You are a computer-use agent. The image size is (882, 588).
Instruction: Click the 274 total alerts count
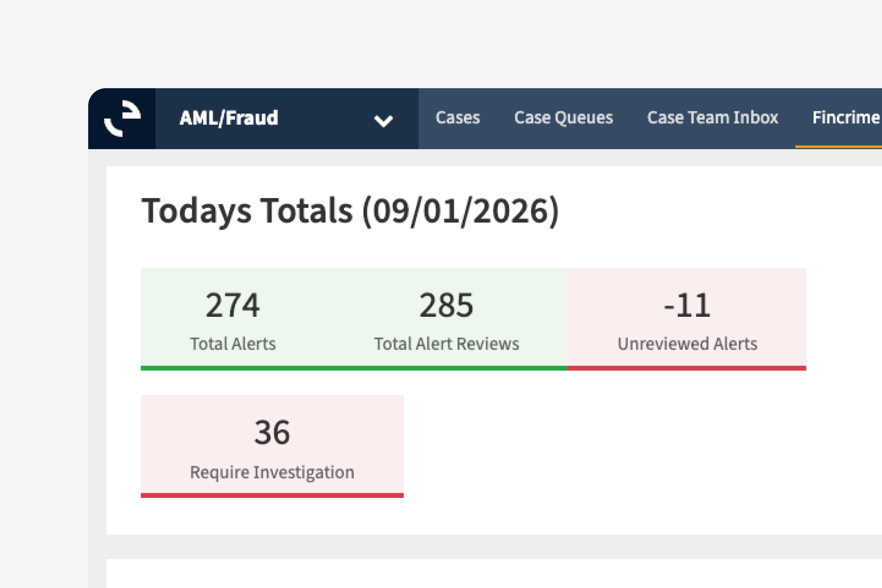pos(233,305)
